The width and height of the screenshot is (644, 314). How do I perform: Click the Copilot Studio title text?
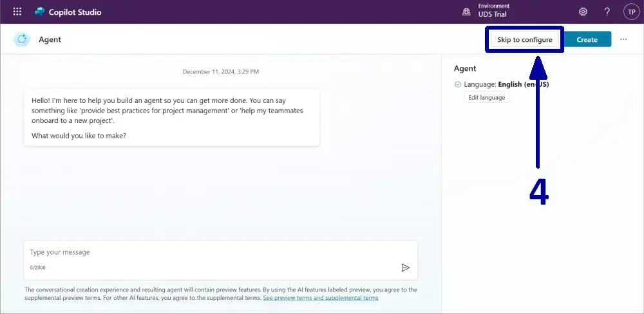(x=75, y=12)
